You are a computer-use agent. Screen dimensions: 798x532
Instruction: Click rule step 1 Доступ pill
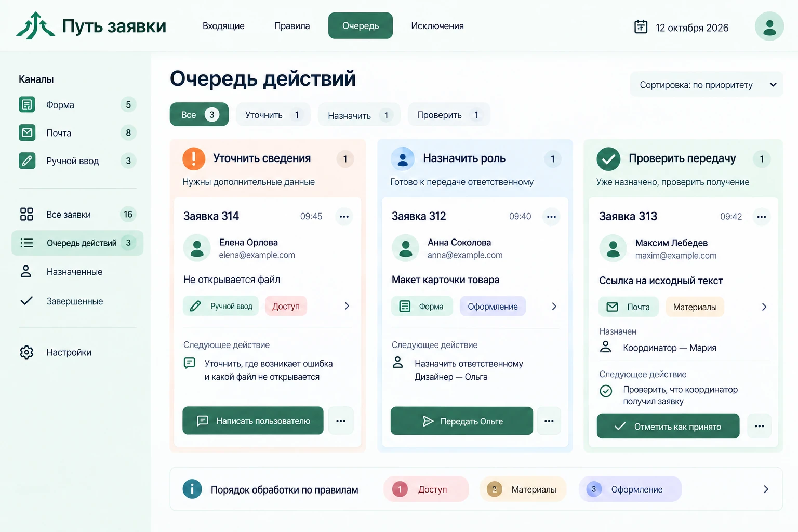coord(426,489)
